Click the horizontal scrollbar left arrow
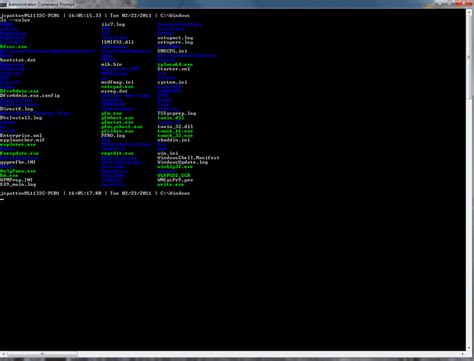 pyautogui.click(x=3, y=354)
